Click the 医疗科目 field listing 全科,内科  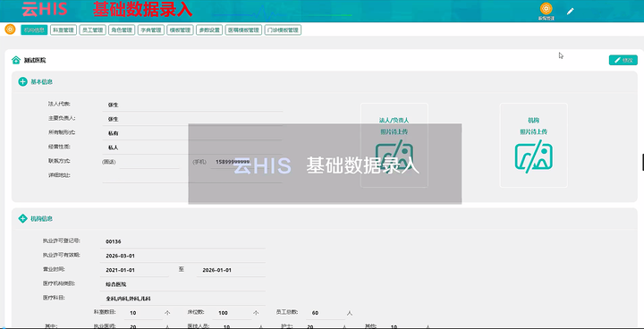(x=183, y=299)
